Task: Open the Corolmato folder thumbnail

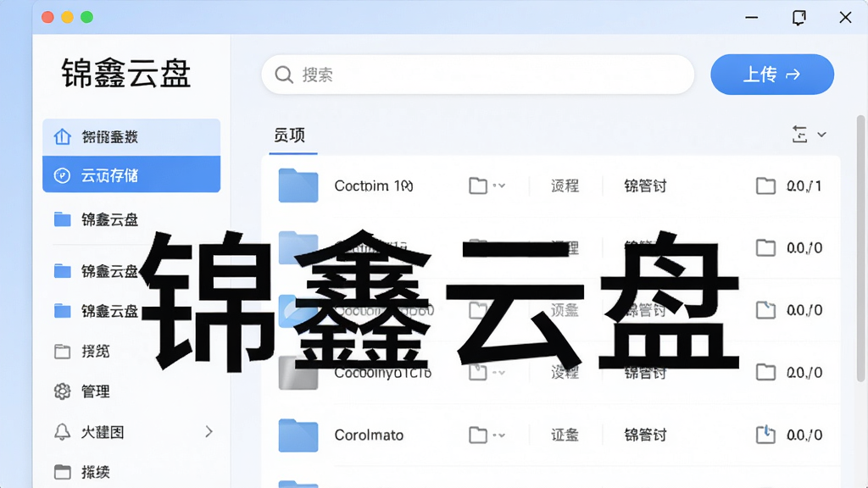Action: 298,435
